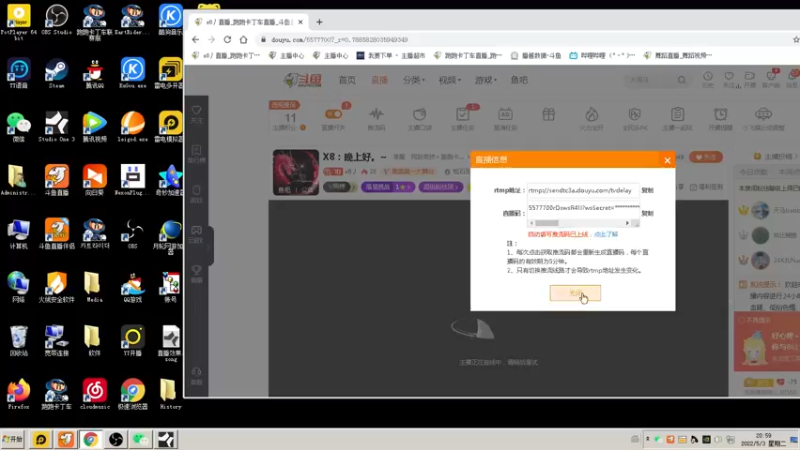This screenshot has width=800, height=450.
Task: Open Studio One from the taskbar
Action: click(166, 439)
